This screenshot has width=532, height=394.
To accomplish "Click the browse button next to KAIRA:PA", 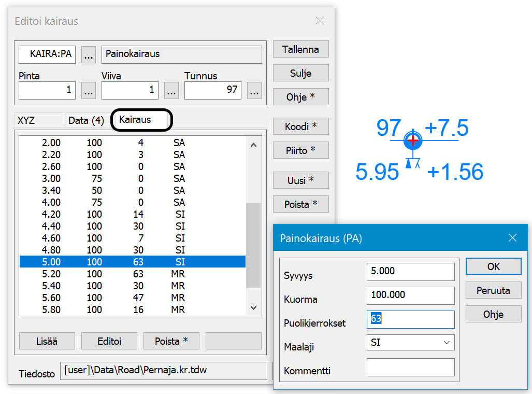I will point(89,54).
